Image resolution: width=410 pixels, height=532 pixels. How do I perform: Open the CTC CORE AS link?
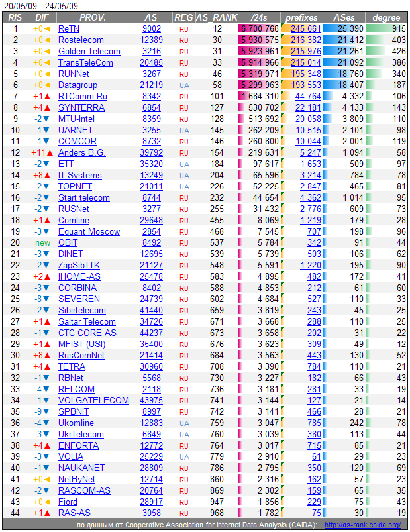point(87,333)
